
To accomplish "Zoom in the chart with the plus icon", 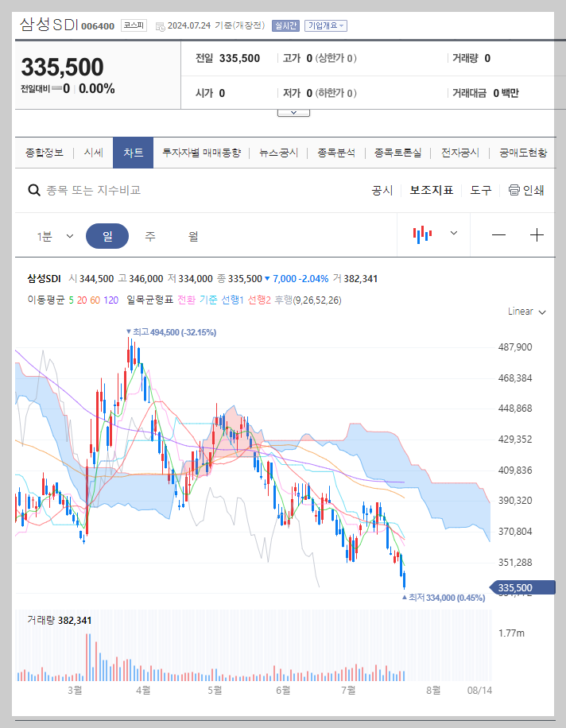I will coord(537,234).
